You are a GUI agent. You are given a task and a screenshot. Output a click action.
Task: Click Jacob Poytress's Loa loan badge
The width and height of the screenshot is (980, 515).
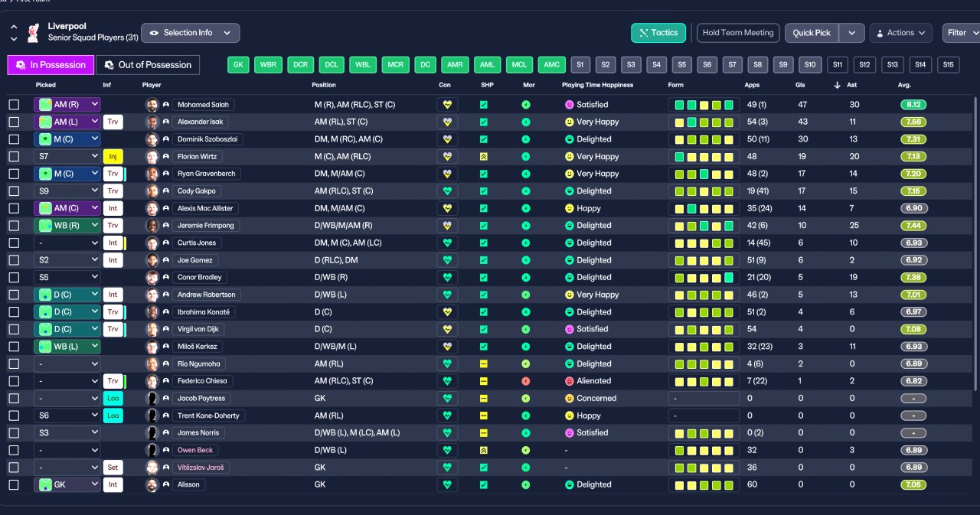click(x=113, y=398)
